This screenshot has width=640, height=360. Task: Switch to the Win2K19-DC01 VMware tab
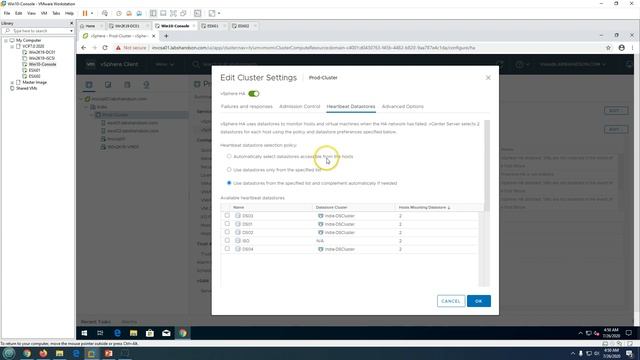pos(127,26)
